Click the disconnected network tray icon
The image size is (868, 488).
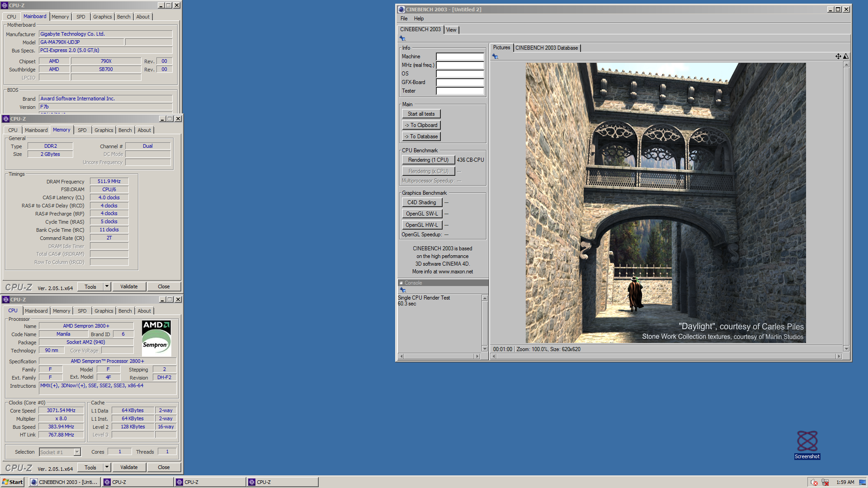click(825, 482)
